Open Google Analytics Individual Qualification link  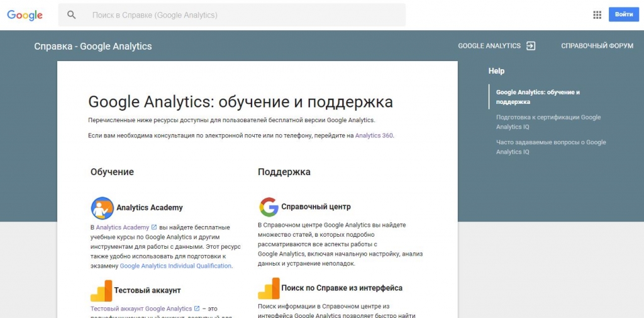175,266
